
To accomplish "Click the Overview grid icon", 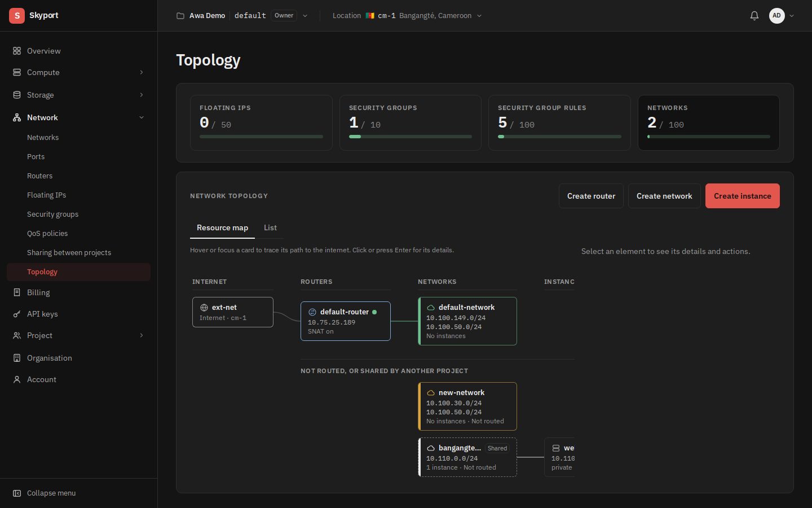I will point(17,51).
